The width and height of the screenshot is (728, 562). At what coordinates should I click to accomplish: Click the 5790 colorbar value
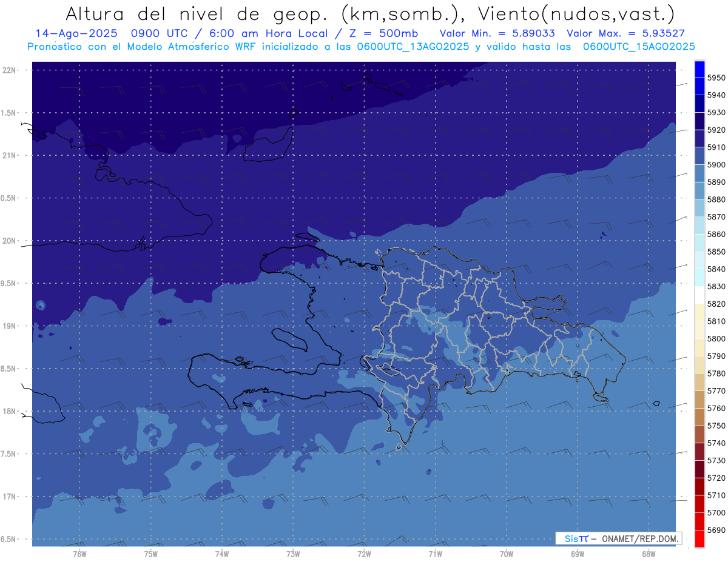click(x=716, y=356)
